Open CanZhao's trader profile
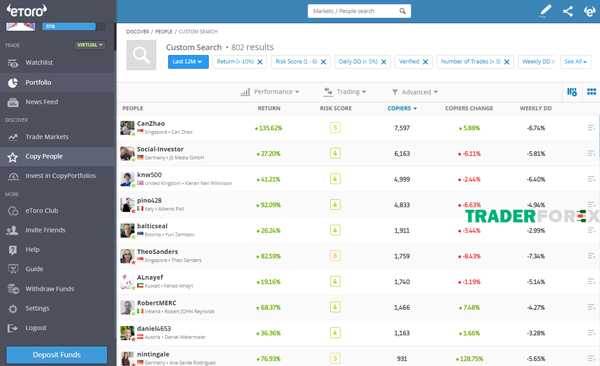The image size is (600, 366). 151,124
